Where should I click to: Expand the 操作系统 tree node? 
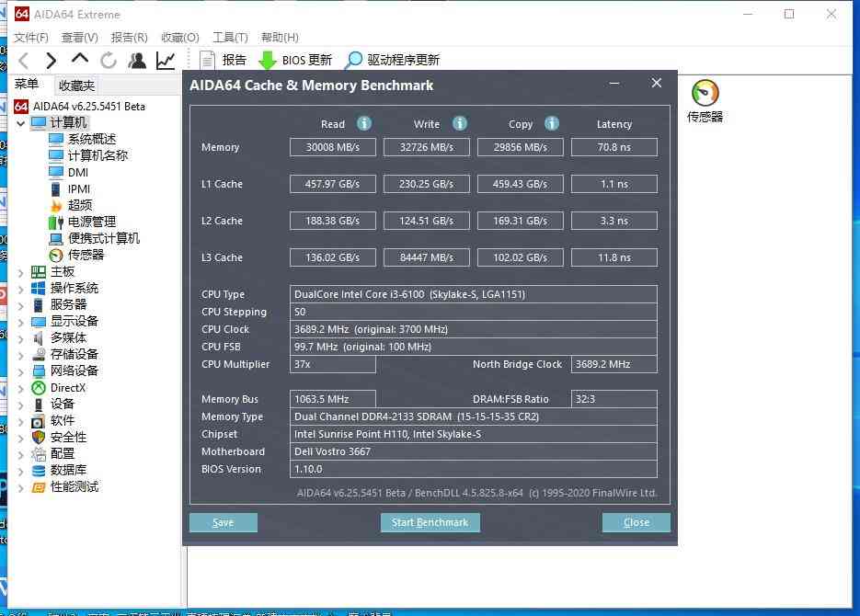[x=21, y=289]
